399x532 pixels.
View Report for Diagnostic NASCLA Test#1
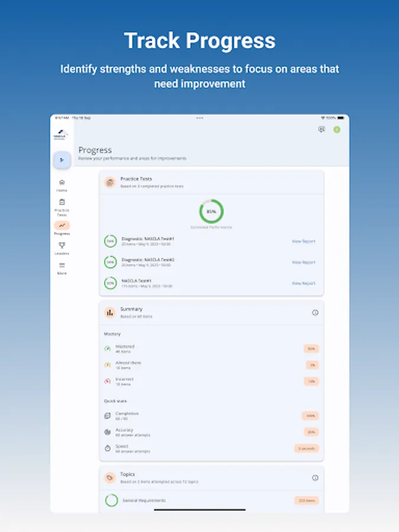[x=303, y=241]
